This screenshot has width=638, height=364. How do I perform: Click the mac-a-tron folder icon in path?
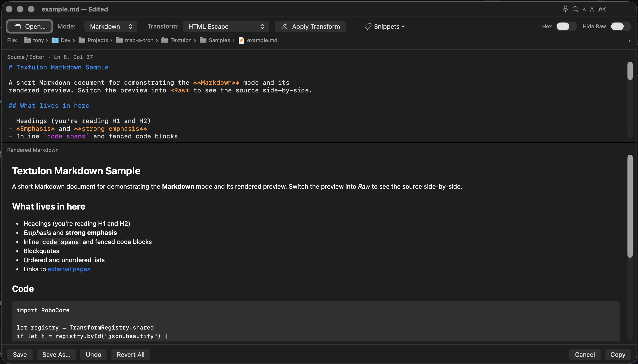[x=119, y=40]
